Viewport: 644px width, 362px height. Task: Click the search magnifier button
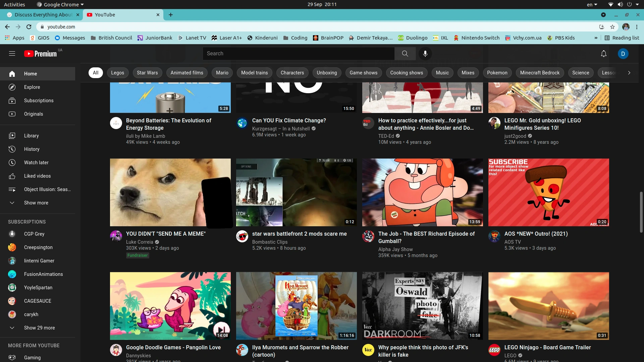405,54
